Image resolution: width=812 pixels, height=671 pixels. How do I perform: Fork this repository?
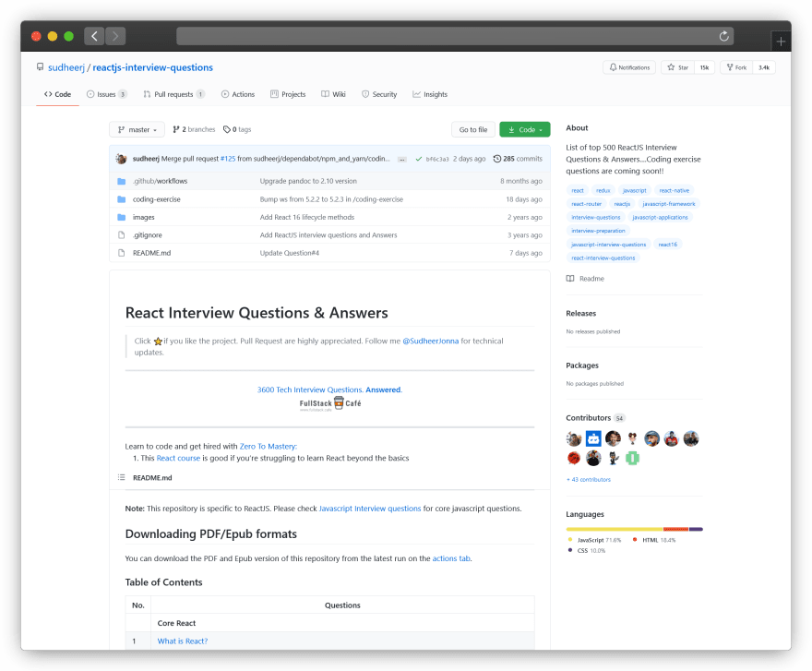[x=736, y=67]
